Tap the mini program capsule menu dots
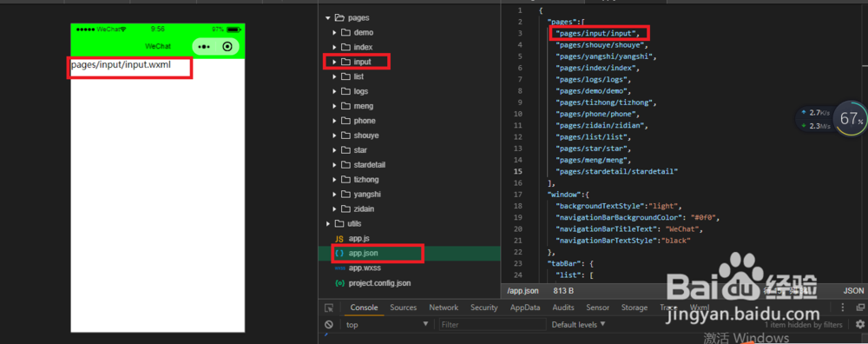 click(x=204, y=47)
